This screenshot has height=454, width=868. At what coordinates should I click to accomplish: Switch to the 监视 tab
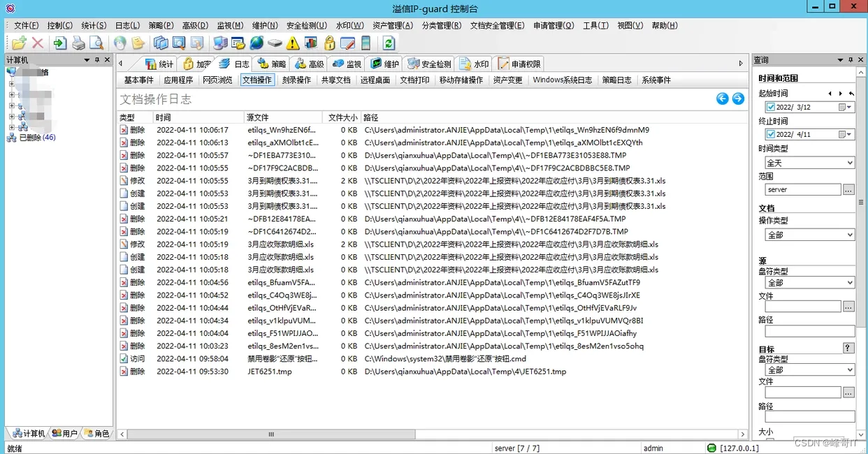347,64
